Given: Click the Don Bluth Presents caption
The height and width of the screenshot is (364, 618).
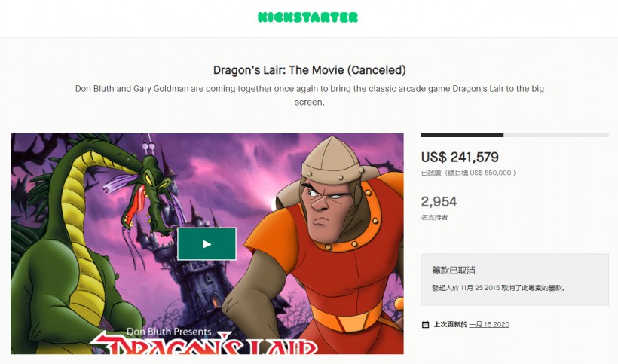Looking at the screenshot, I should point(169,332).
